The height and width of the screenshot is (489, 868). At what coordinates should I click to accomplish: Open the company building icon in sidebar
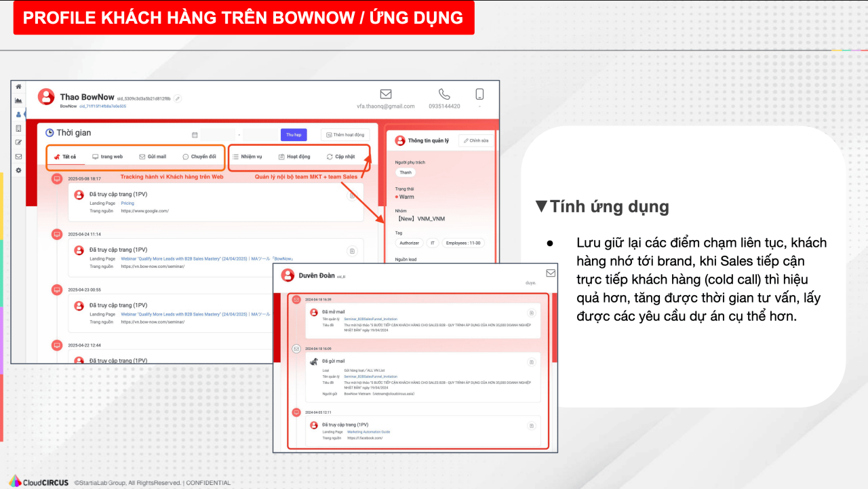tap(18, 128)
